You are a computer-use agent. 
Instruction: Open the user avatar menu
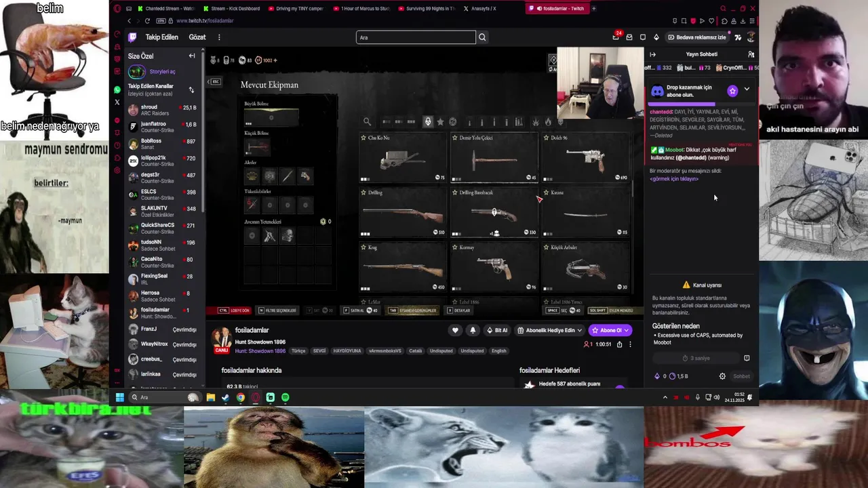click(751, 37)
